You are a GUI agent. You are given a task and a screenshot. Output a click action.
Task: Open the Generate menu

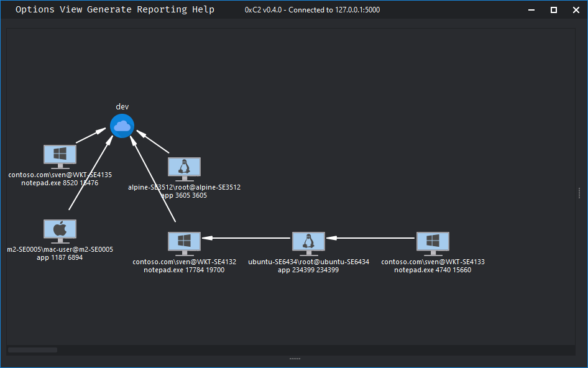[109, 9]
